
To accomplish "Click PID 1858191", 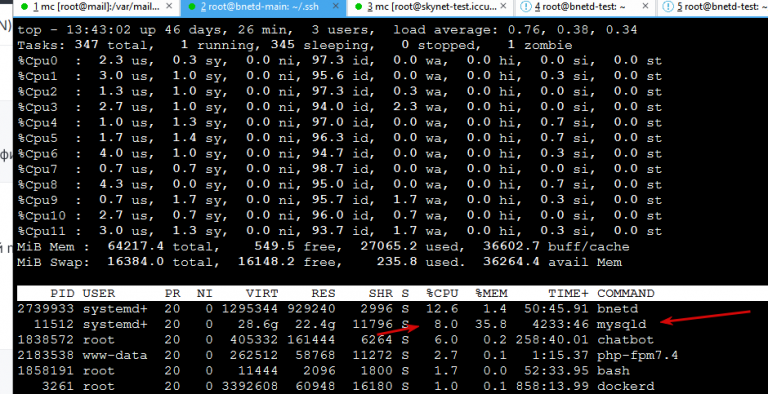I will [x=46, y=371].
